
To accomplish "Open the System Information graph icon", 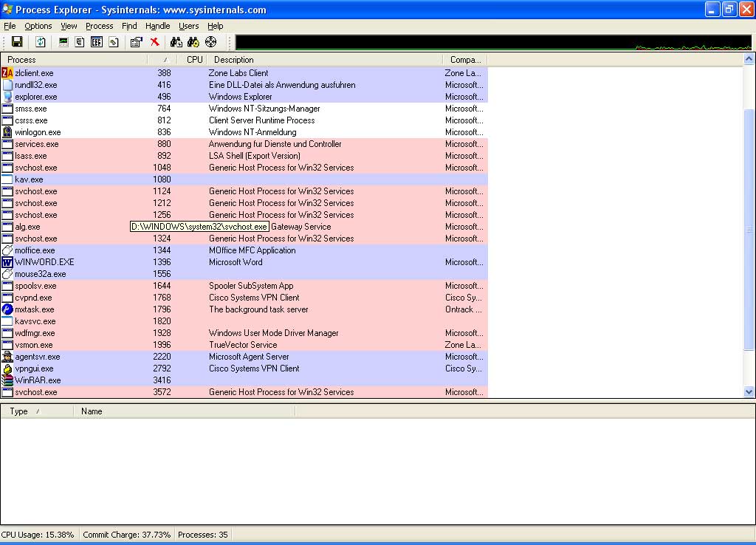I will click(x=63, y=42).
